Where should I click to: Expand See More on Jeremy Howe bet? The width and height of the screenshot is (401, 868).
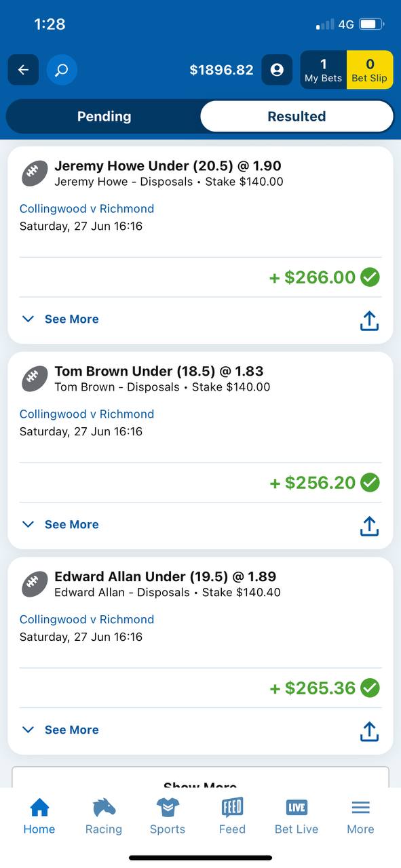tap(60, 319)
